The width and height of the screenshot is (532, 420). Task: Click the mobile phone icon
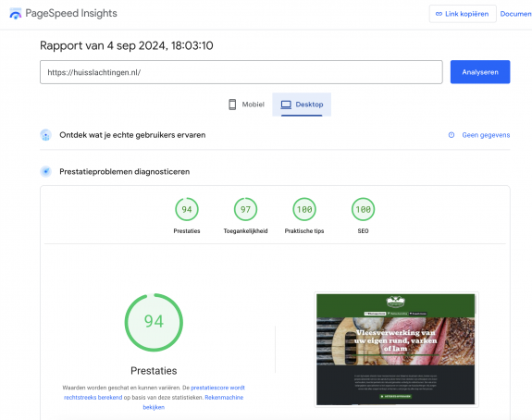point(232,105)
